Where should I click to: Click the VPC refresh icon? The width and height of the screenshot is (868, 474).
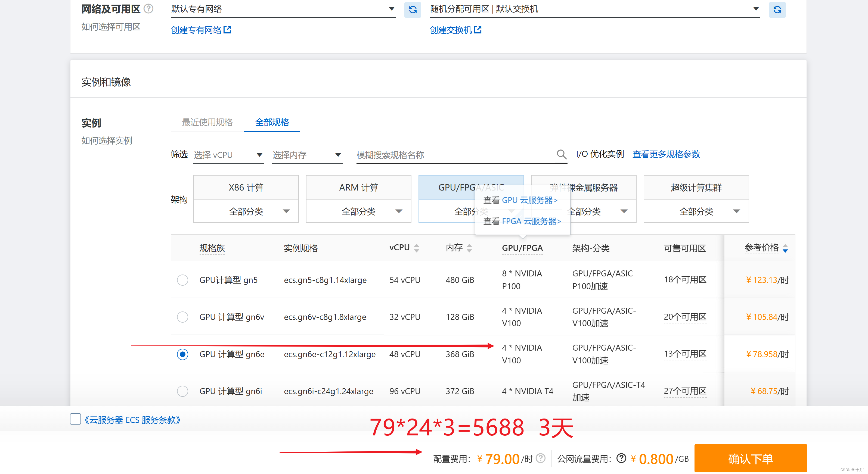(x=413, y=10)
